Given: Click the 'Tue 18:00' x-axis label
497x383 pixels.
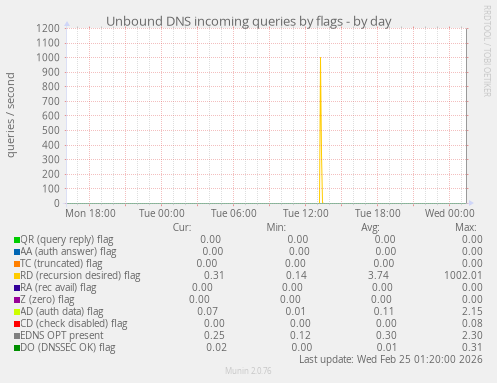Looking at the screenshot, I should tap(378, 213).
